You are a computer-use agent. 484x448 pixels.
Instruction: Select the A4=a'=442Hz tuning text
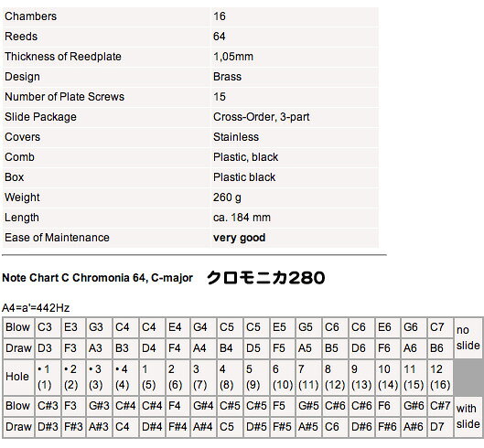click(36, 308)
